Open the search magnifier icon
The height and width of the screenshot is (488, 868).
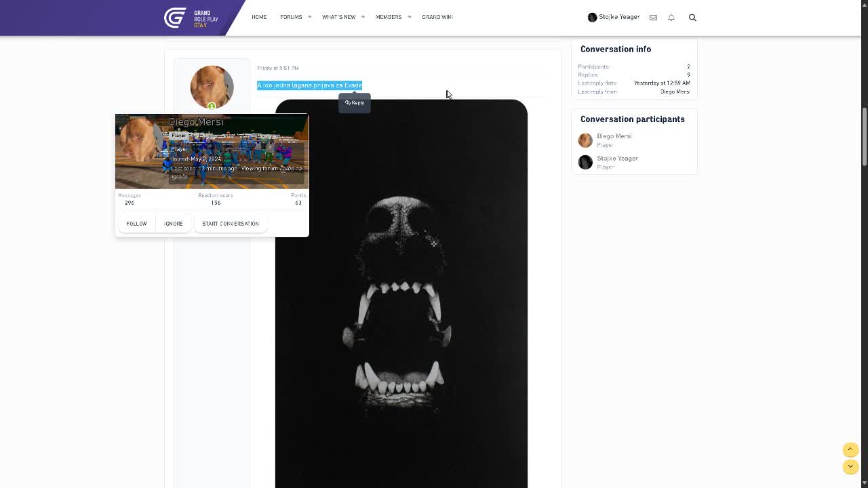(692, 18)
